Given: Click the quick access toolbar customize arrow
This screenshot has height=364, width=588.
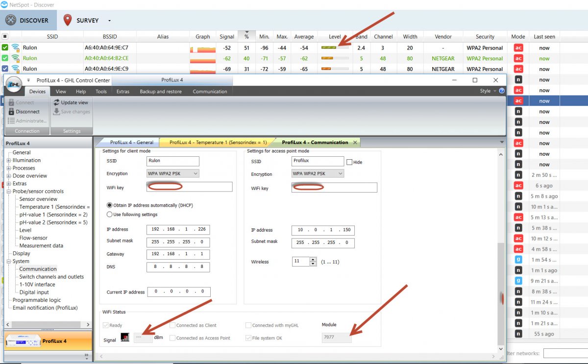Looking at the screenshot, I should 28,80.
